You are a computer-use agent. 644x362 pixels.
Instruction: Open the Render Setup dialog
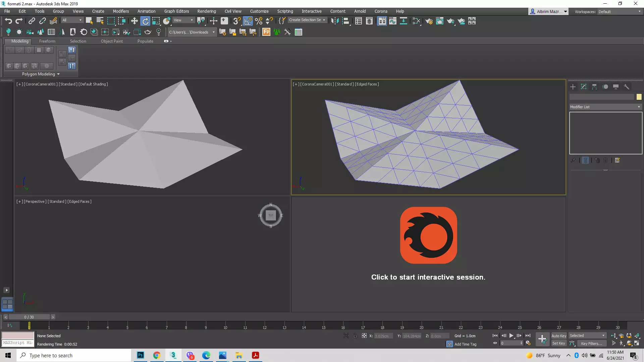pyautogui.click(x=429, y=21)
